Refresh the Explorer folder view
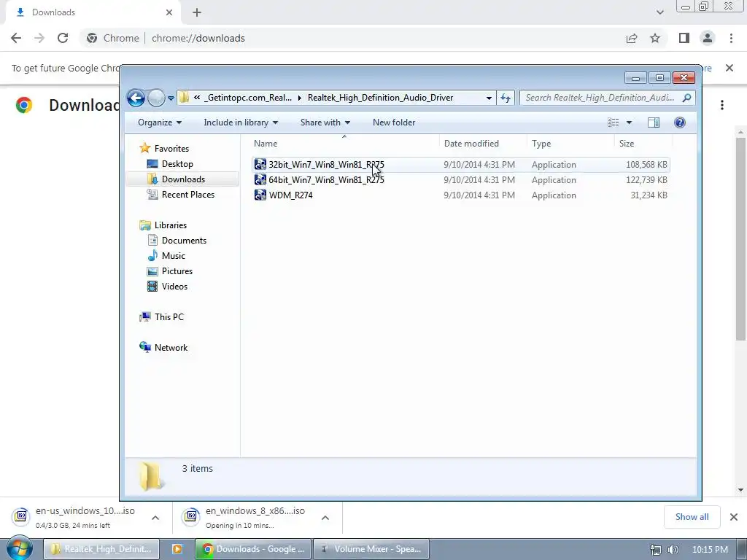The image size is (747, 560). (506, 98)
